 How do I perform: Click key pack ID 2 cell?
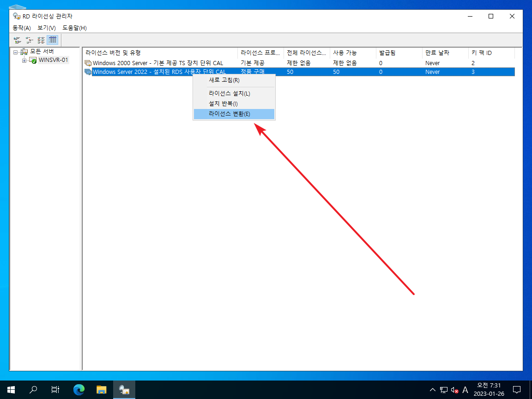click(x=473, y=63)
